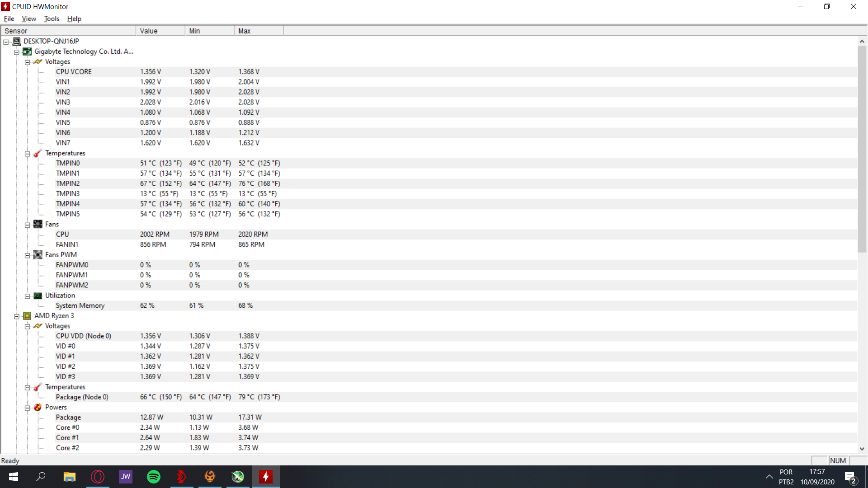Click the Max column header
This screenshot has width=868, height=488.
[259, 31]
